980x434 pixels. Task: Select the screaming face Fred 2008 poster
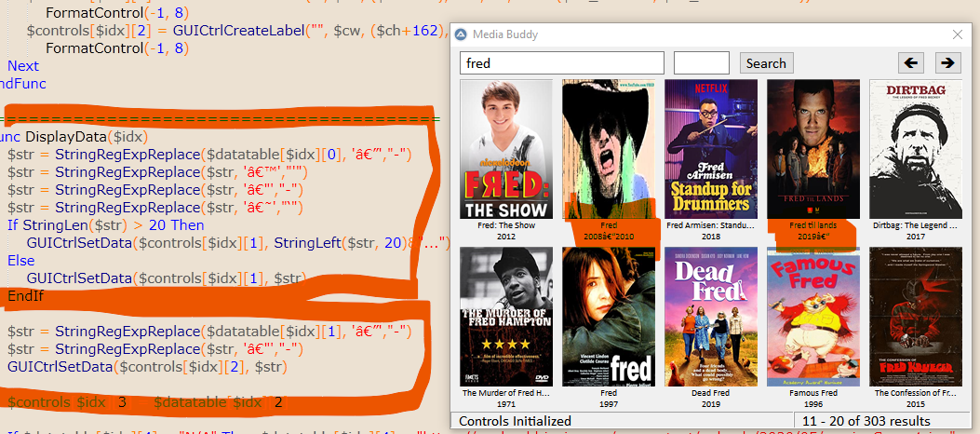(x=609, y=149)
